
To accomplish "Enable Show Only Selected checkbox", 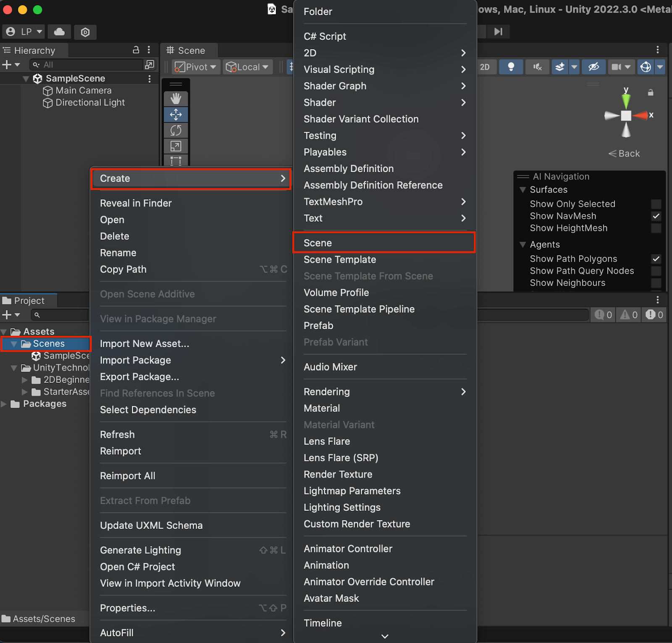I will coord(656,204).
